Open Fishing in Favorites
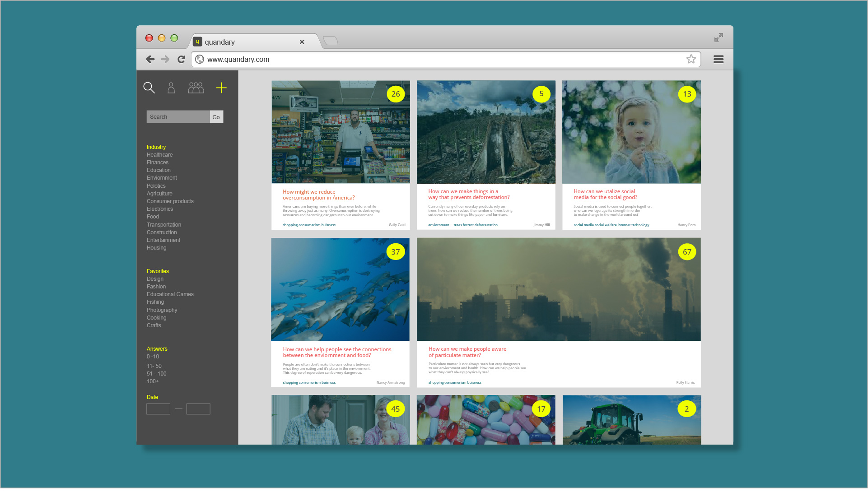The image size is (868, 492). pyautogui.click(x=155, y=302)
